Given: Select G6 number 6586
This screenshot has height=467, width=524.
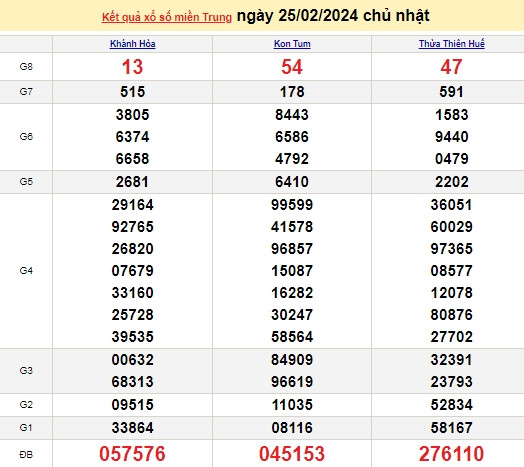Looking at the screenshot, I should (292, 137).
